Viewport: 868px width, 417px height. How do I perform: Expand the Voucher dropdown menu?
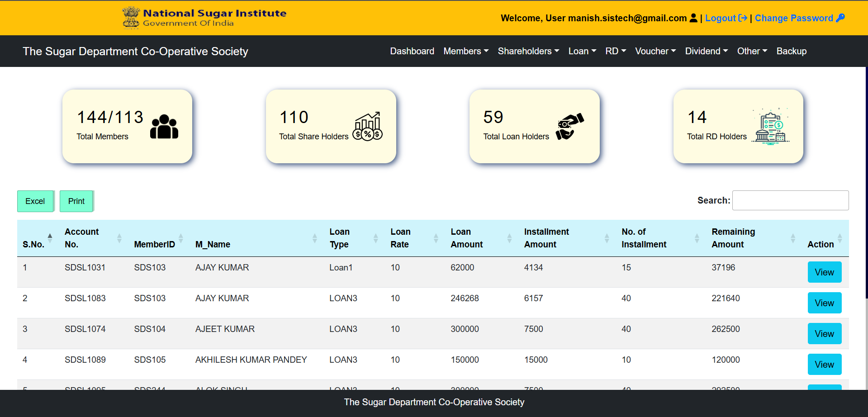[x=655, y=51]
